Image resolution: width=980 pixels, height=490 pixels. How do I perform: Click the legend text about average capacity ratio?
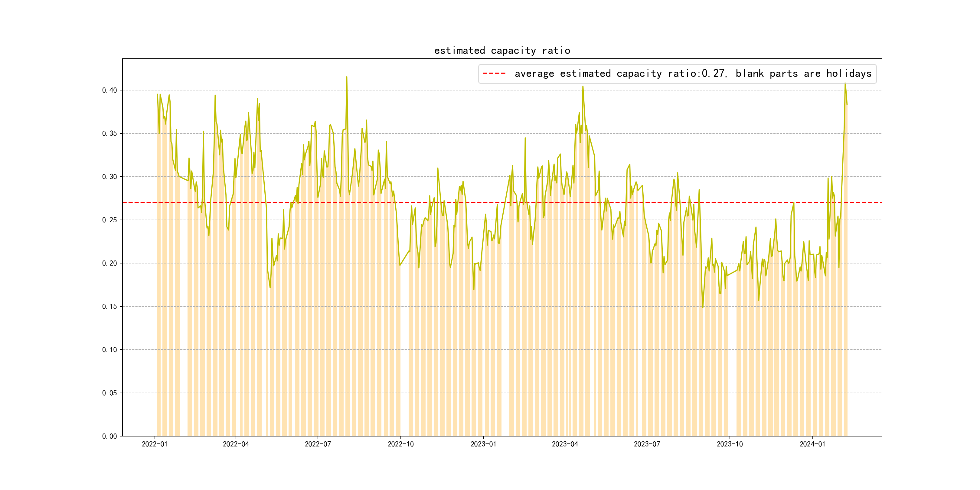point(693,73)
